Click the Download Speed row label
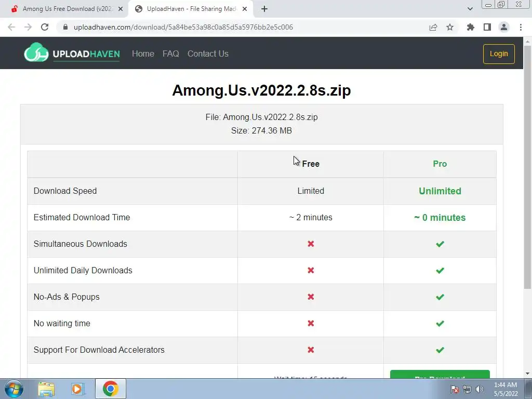This screenshot has width=532, height=399. [x=65, y=191]
